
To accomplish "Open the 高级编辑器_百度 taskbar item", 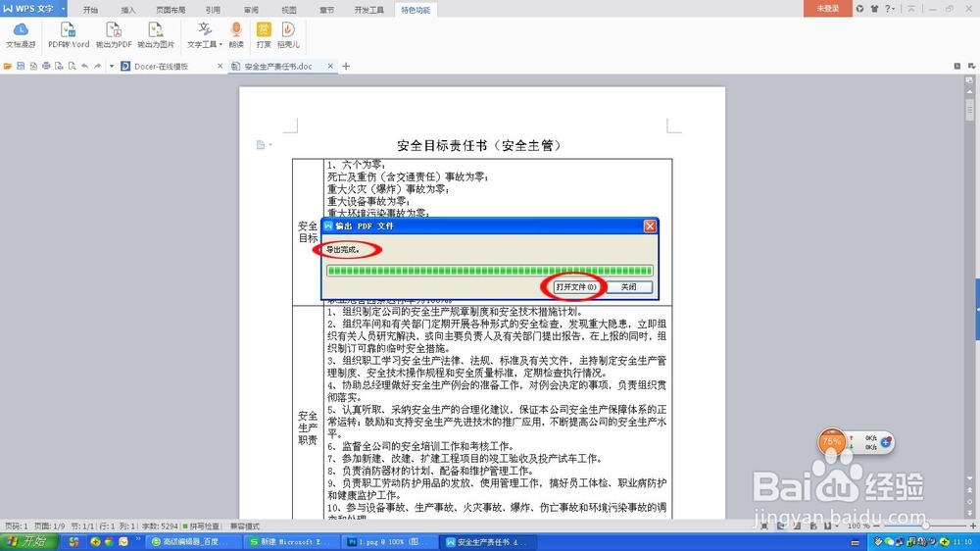I will coord(195,541).
